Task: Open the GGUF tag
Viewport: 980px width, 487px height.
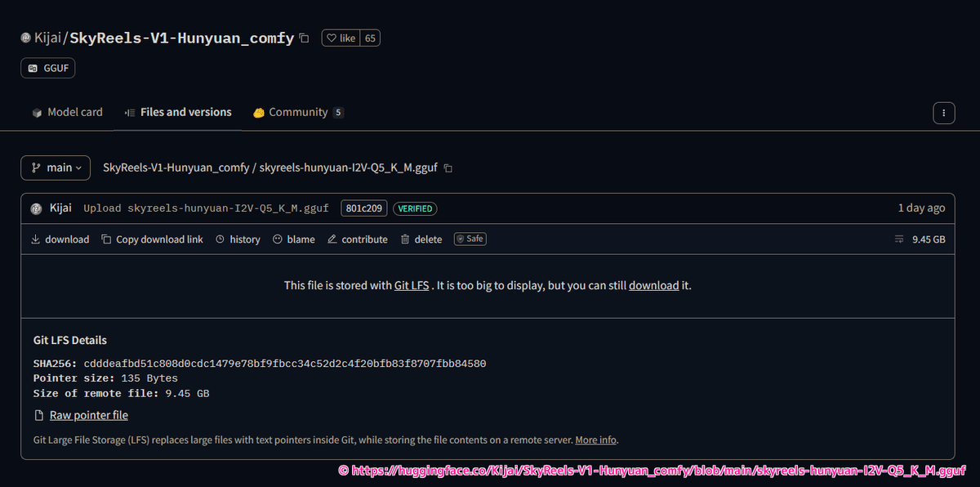Action: click(48, 68)
